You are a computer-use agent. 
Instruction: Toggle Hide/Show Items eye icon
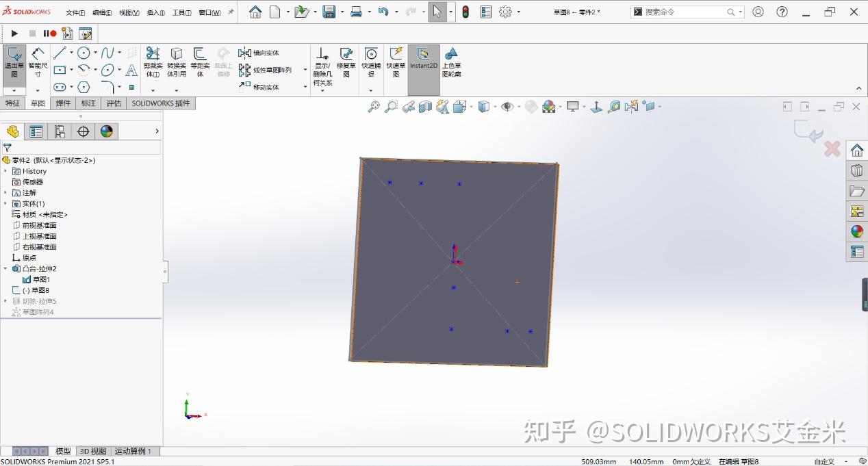pos(508,106)
